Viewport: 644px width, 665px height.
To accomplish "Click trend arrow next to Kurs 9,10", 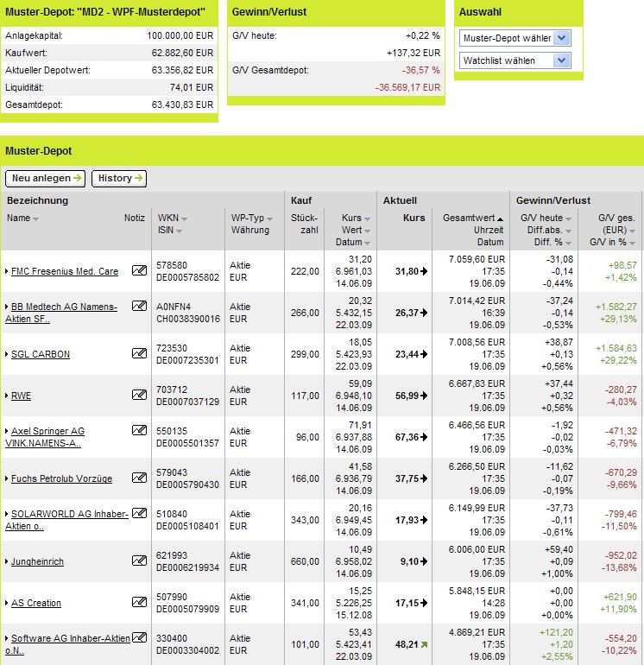I will click(424, 561).
